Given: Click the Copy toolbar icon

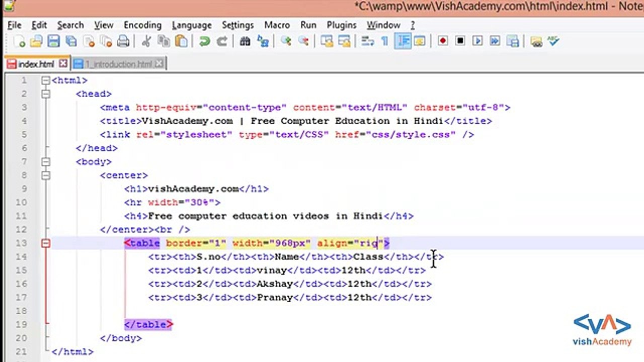Looking at the screenshot, I should pos(164,41).
